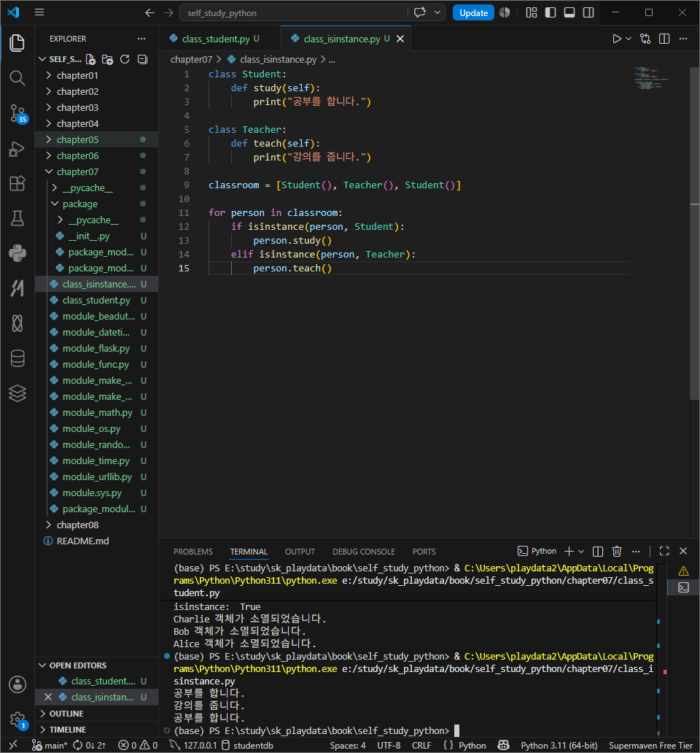Collapse the chapter07 folder

point(96,172)
